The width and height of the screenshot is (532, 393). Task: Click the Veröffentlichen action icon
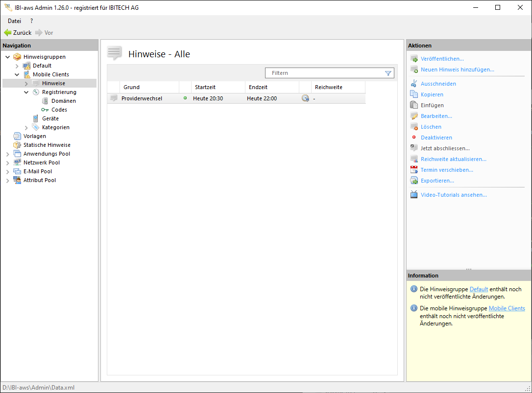pos(414,59)
